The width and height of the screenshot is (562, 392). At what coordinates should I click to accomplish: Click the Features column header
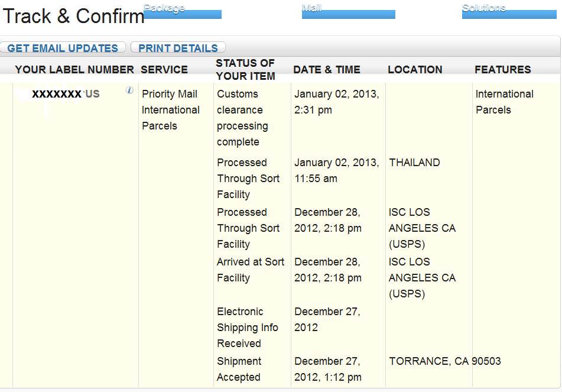point(503,70)
